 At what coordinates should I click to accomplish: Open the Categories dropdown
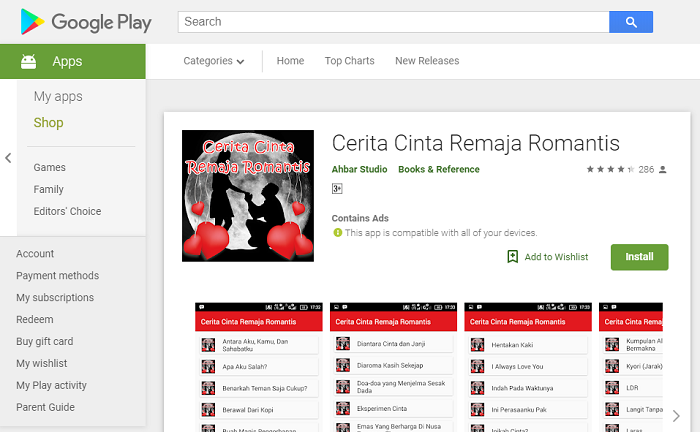point(213,61)
